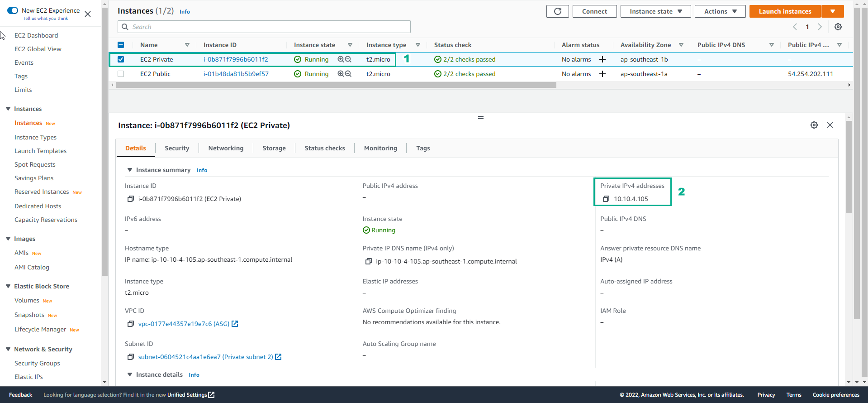Viewport: 868px width, 403px height.
Task: Copy the private IP DNS name
Action: click(369, 261)
